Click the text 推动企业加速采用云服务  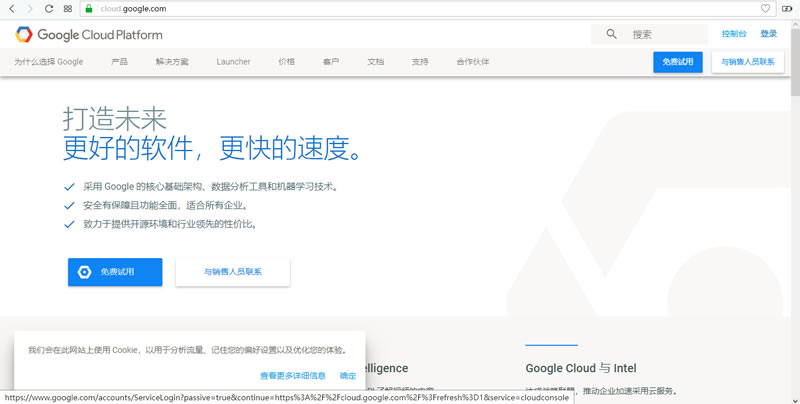[630, 391]
